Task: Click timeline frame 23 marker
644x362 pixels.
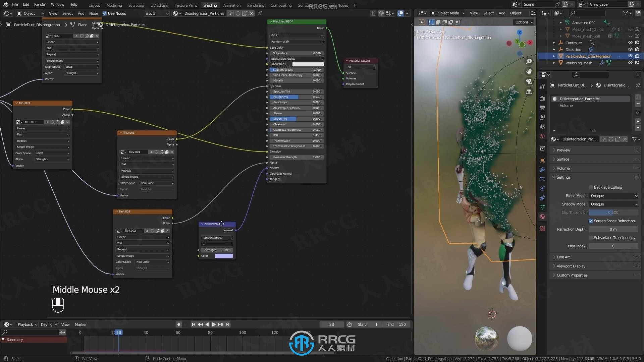Action: [118, 332]
